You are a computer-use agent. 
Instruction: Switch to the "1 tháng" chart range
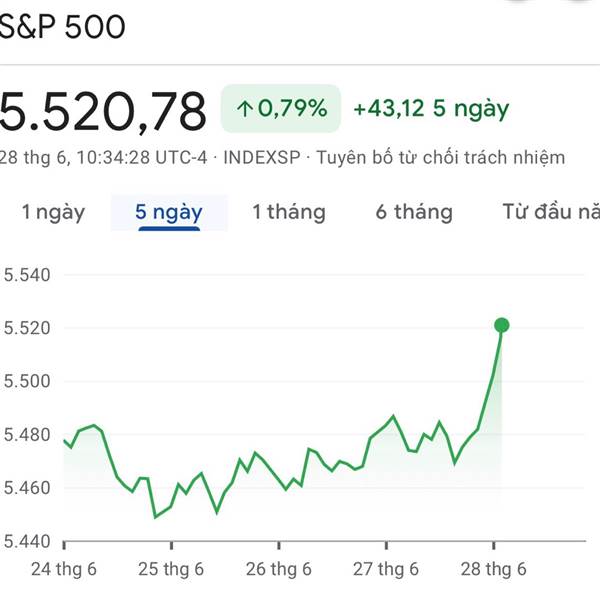coord(289,212)
